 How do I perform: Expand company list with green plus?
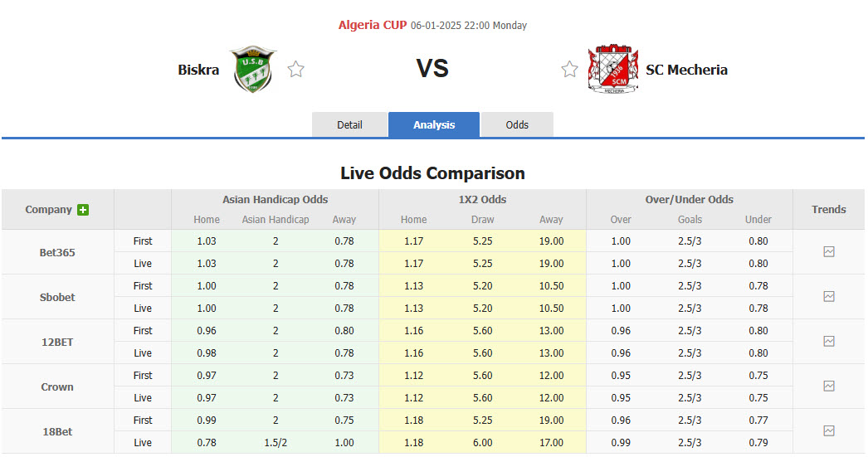[83, 211]
